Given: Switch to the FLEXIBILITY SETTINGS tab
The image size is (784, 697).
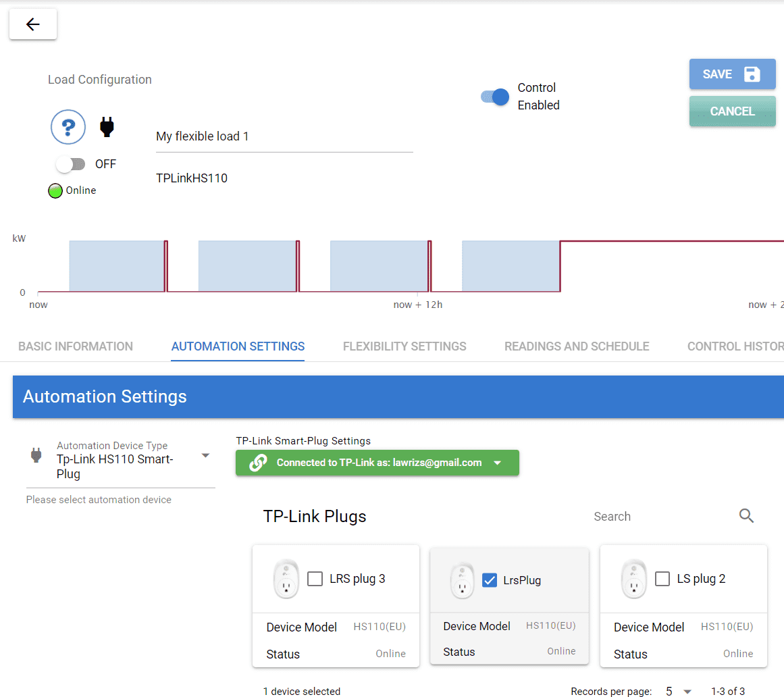Looking at the screenshot, I should [x=404, y=346].
